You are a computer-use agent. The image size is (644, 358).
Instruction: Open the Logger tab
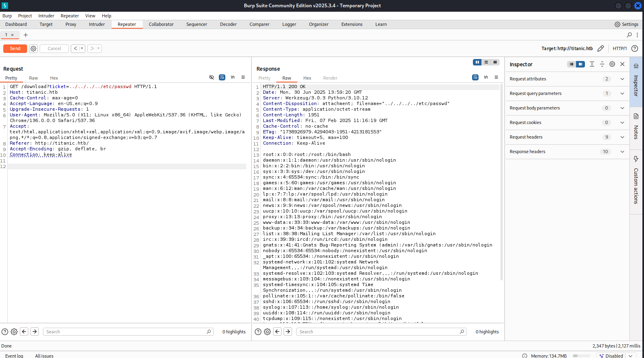[x=289, y=24]
